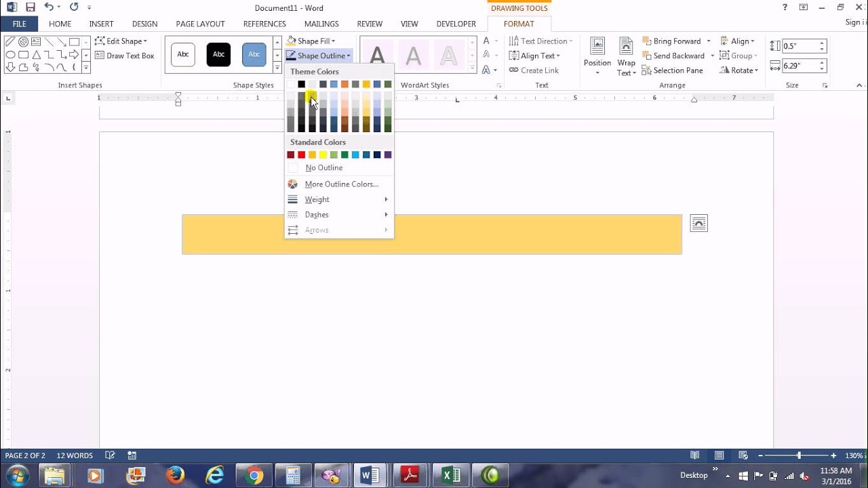Open the Shape Fill dropdown
Viewport: 868px width, 488px height.
coord(311,41)
